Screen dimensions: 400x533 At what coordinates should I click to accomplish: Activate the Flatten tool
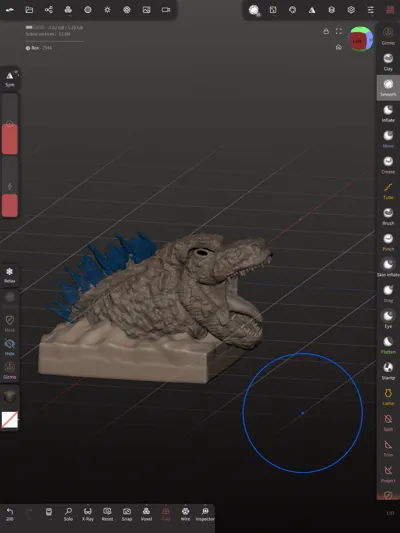(388, 345)
